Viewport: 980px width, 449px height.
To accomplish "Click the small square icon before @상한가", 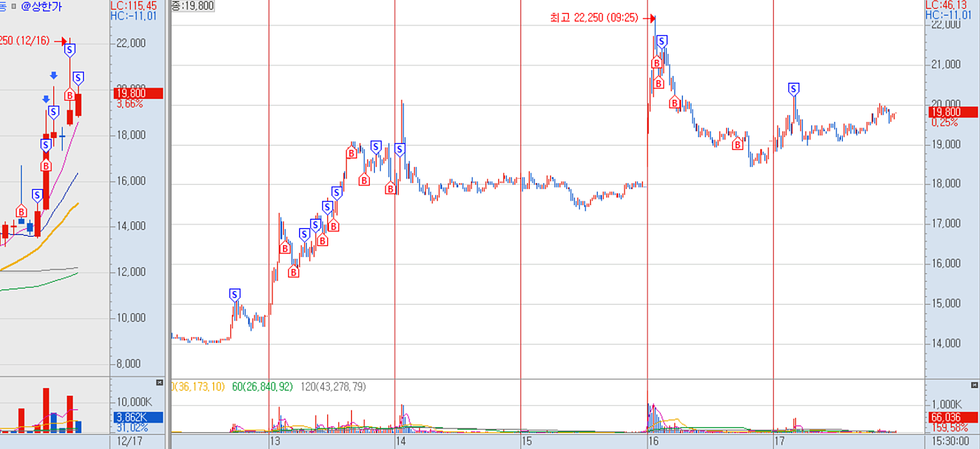I will 13,6.
